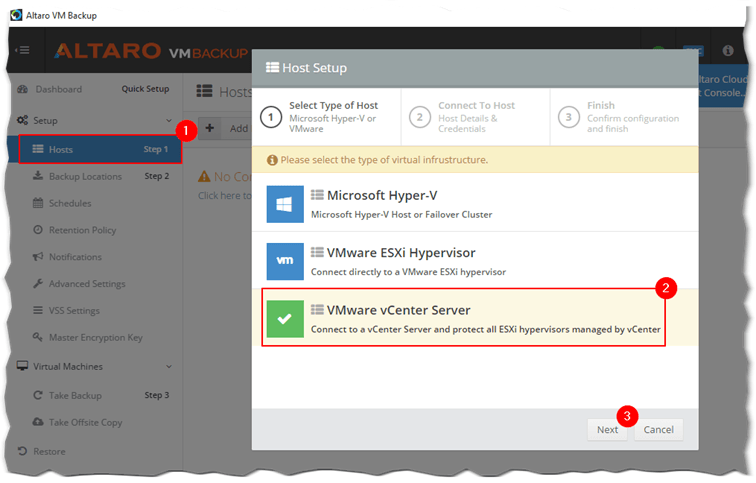Open Take Backup in the sidebar
The height and width of the screenshot is (483, 756).
tap(75, 396)
